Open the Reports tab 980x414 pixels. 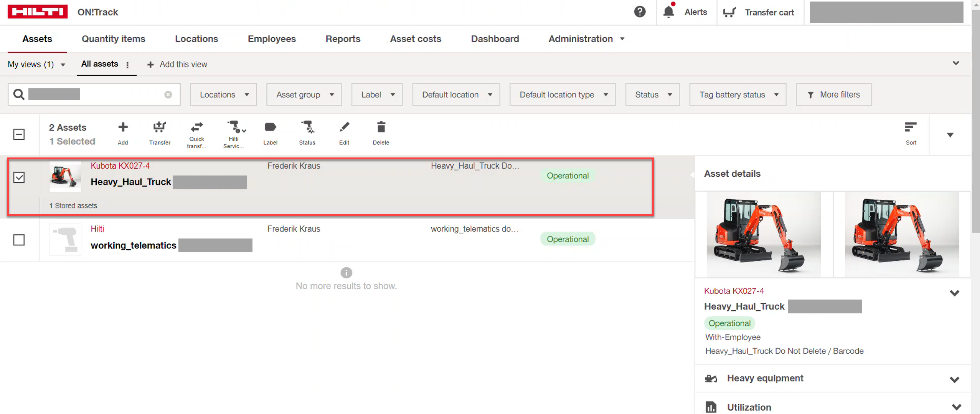(343, 39)
